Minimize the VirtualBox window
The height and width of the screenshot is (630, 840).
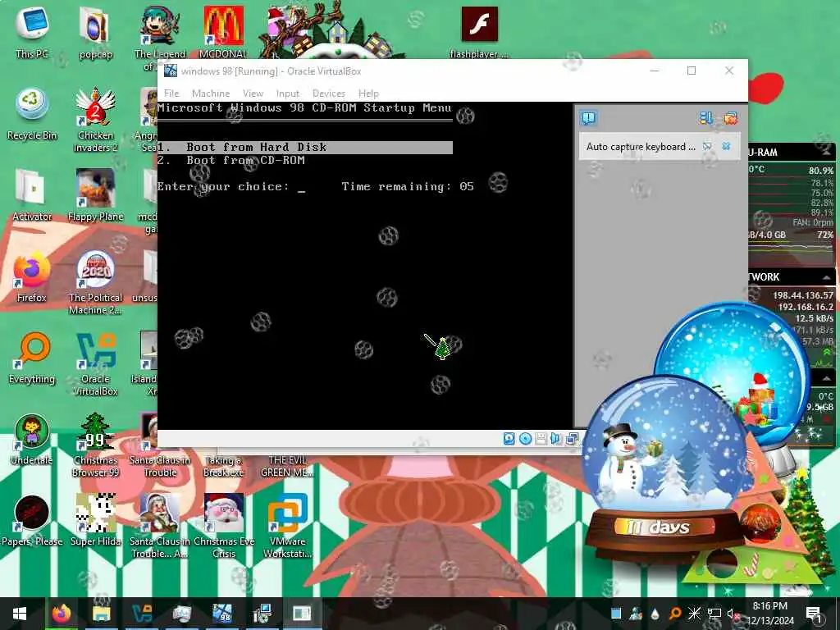tap(655, 71)
